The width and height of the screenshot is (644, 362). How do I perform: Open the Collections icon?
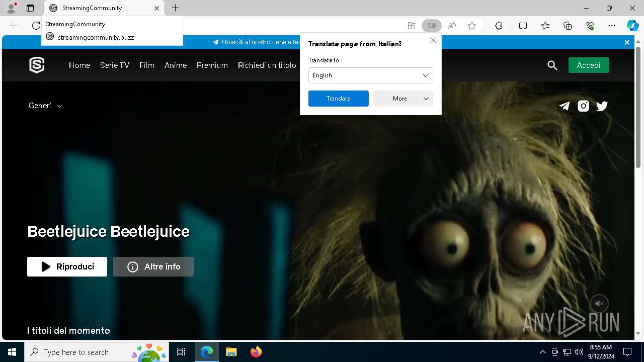[x=568, y=26]
